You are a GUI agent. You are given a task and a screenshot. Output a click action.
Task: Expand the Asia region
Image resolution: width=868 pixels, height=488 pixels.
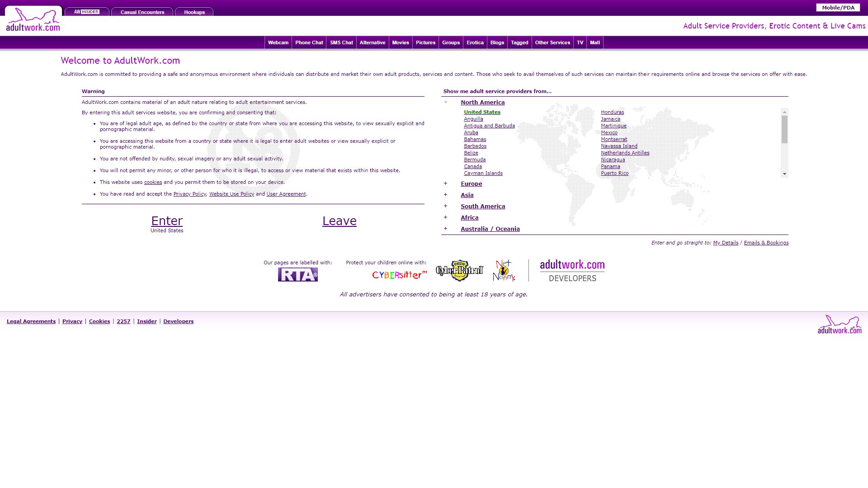click(x=445, y=195)
